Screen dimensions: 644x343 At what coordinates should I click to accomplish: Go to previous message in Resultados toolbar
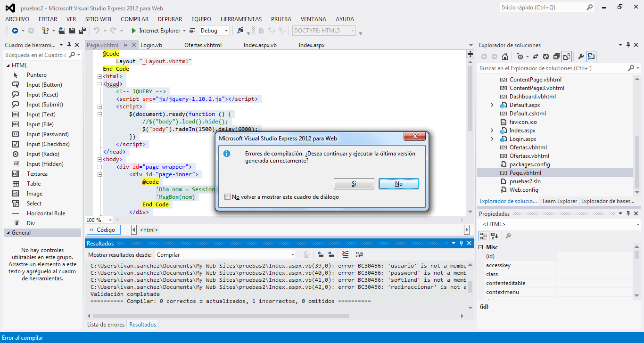321,254
